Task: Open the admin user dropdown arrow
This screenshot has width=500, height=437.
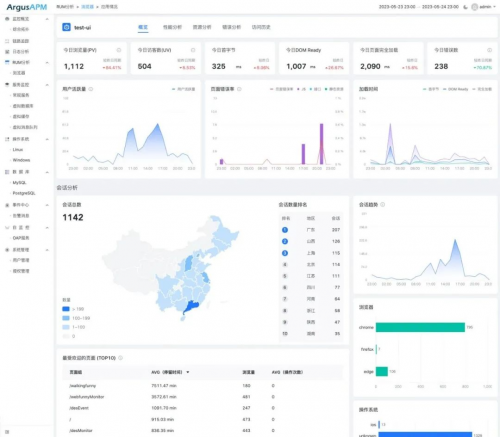Action: [x=494, y=7]
